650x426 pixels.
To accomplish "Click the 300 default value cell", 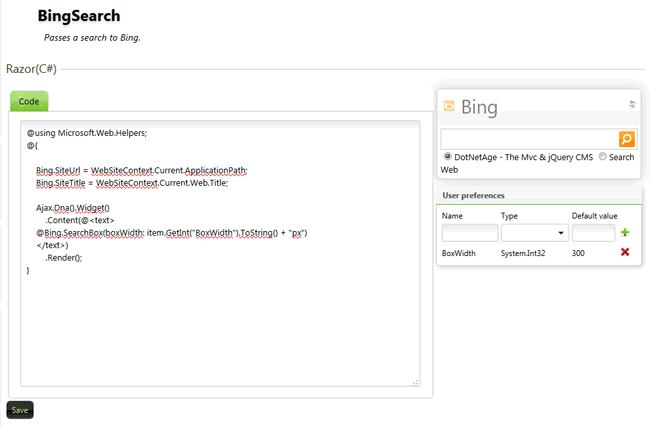I will [578, 253].
